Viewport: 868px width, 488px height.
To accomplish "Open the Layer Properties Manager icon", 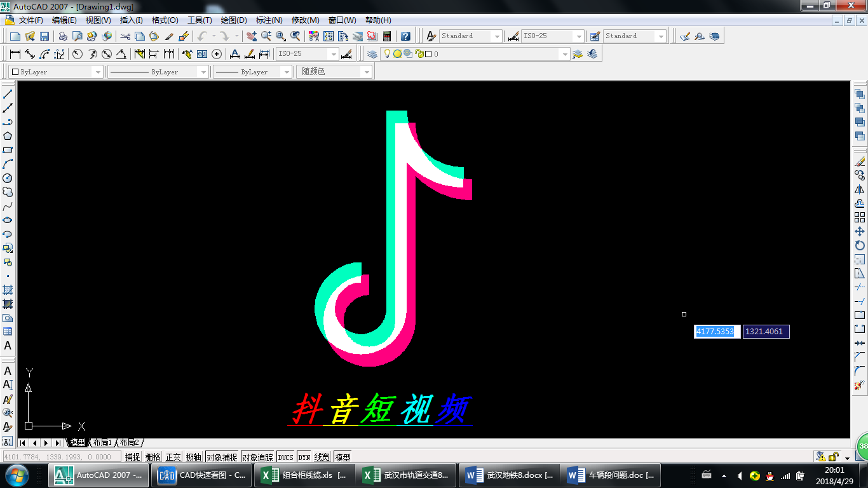I will [372, 54].
